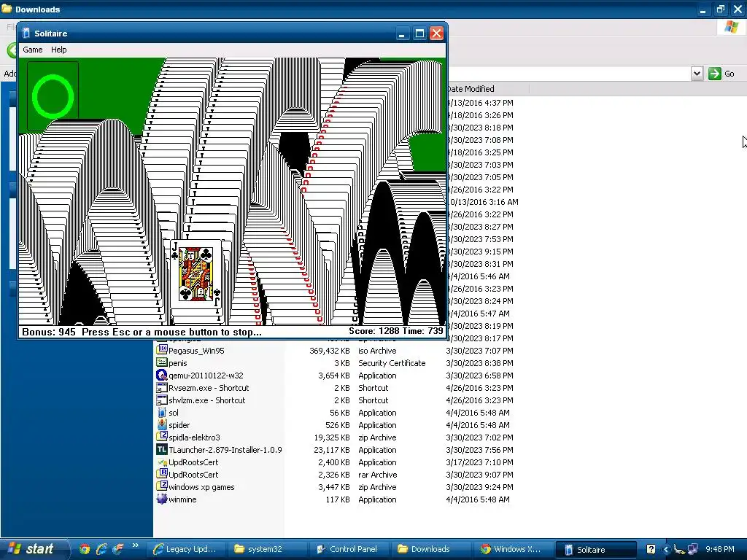Click the Security Certificate type cell

[x=392, y=363]
